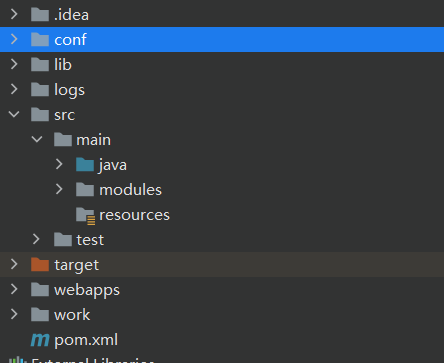Click the orange target folder icon

[x=40, y=264]
